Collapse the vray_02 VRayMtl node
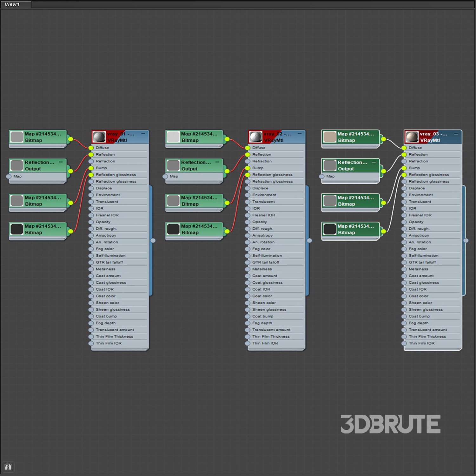Screen dimensions: 476x476 click(x=300, y=134)
